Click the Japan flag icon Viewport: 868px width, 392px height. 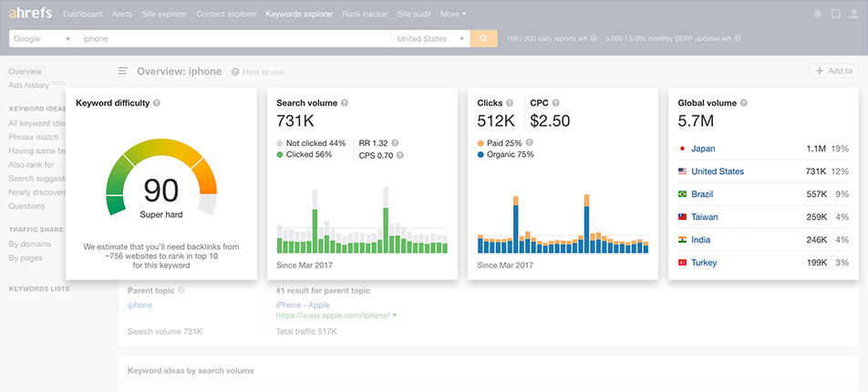682,149
